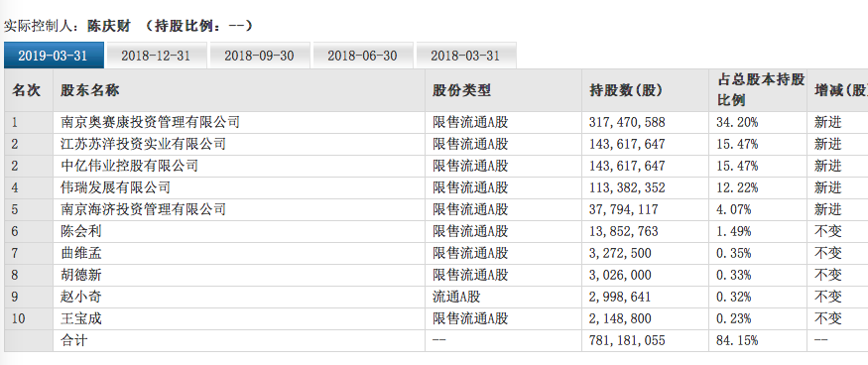Open 伟瑞发展有限公司 entry
The height and width of the screenshot is (365, 868).
coord(115,187)
